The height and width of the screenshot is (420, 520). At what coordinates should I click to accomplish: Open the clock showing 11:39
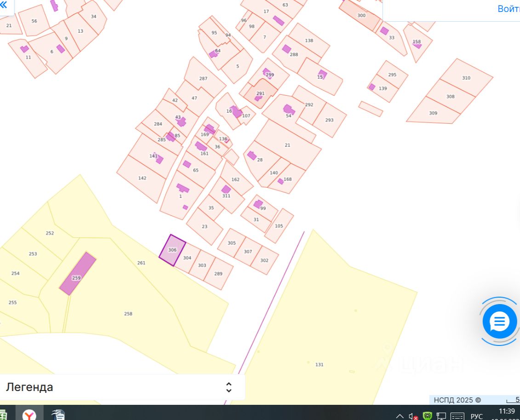click(x=507, y=411)
